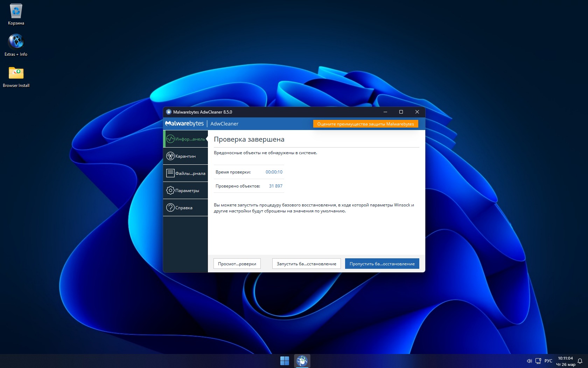The width and height of the screenshot is (588, 368).
Task: Click Запустить базовое восстановление button
Action: click(x=306, y=264)
